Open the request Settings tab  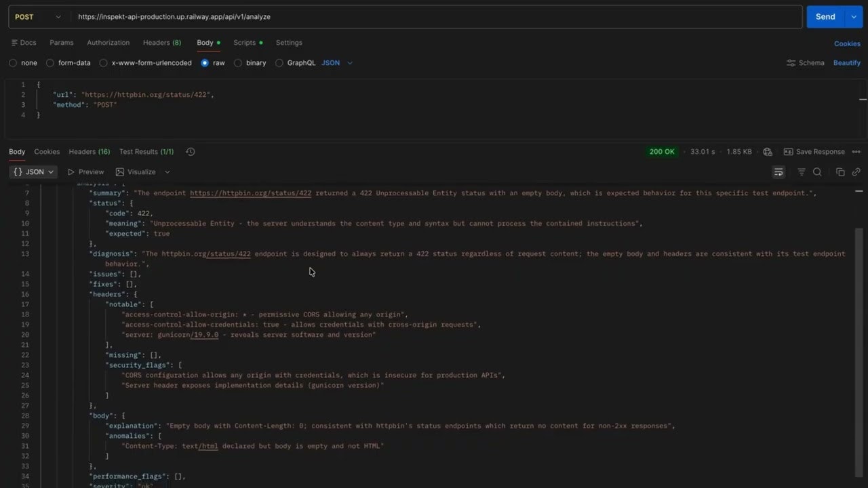289,43
